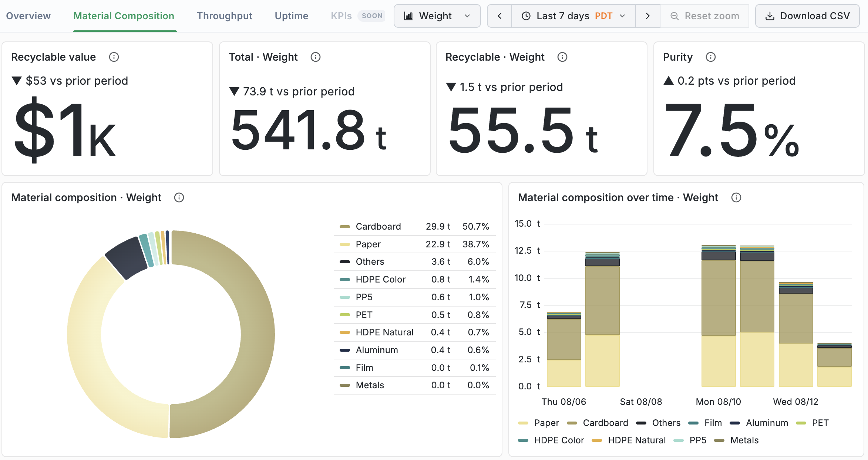This screenshot has width=868, height=460.
Task: Open the Weight metric dropdown
Action: point(437,16)
